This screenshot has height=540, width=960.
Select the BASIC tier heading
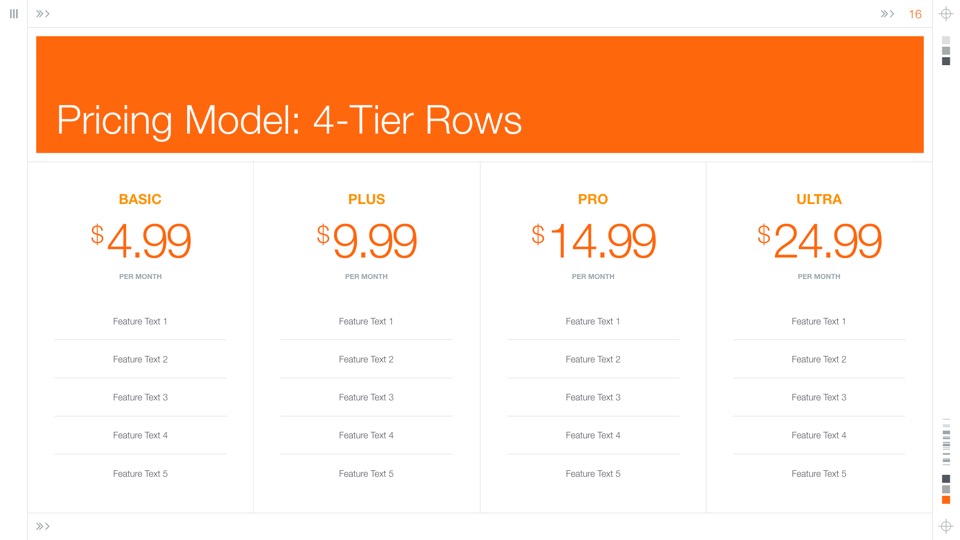tap(140, 199)
